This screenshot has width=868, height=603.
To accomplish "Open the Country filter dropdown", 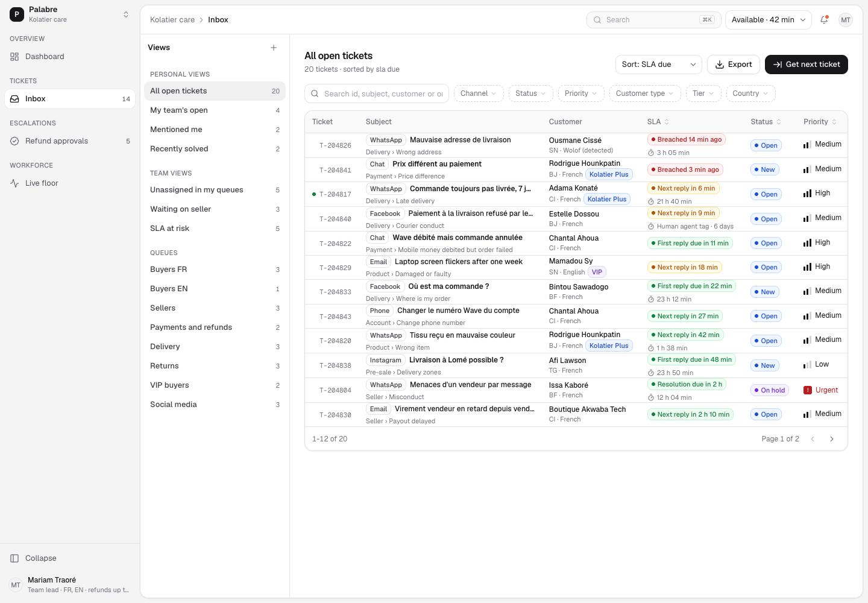I will [x=750, y=93].
